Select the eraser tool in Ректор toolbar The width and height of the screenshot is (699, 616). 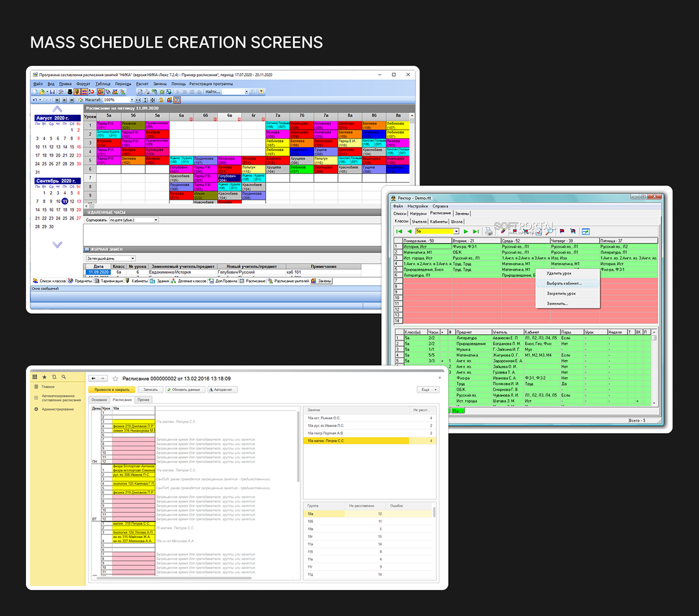[x=502, y=231]
